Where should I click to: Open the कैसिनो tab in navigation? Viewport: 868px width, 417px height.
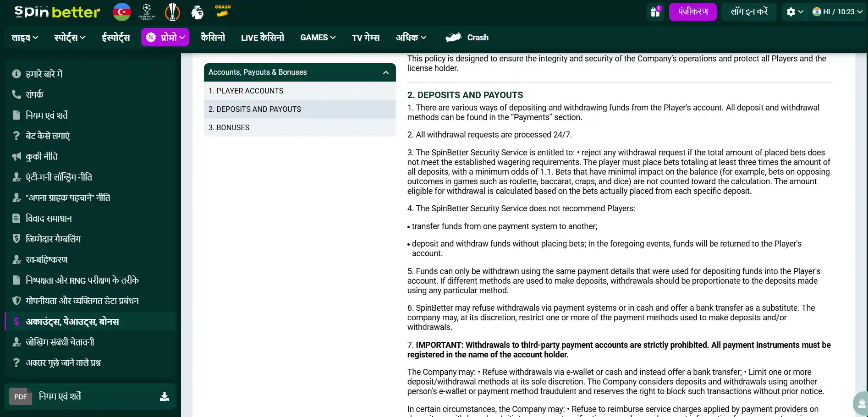(213, 38)
